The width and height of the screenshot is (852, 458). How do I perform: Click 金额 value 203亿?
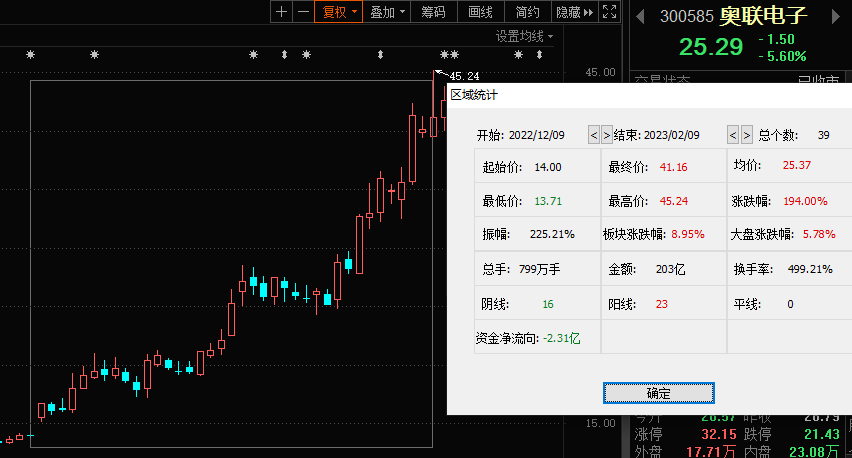coord(670,269)
